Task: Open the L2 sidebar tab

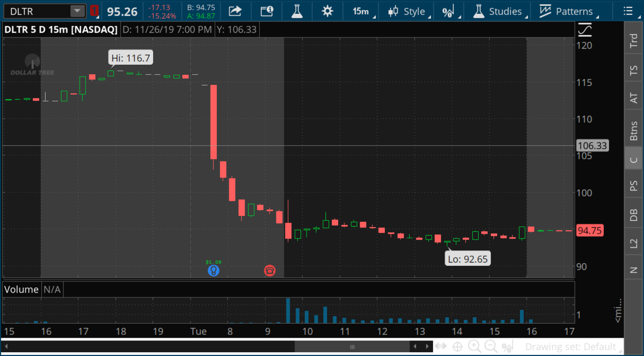Action: 634,243
